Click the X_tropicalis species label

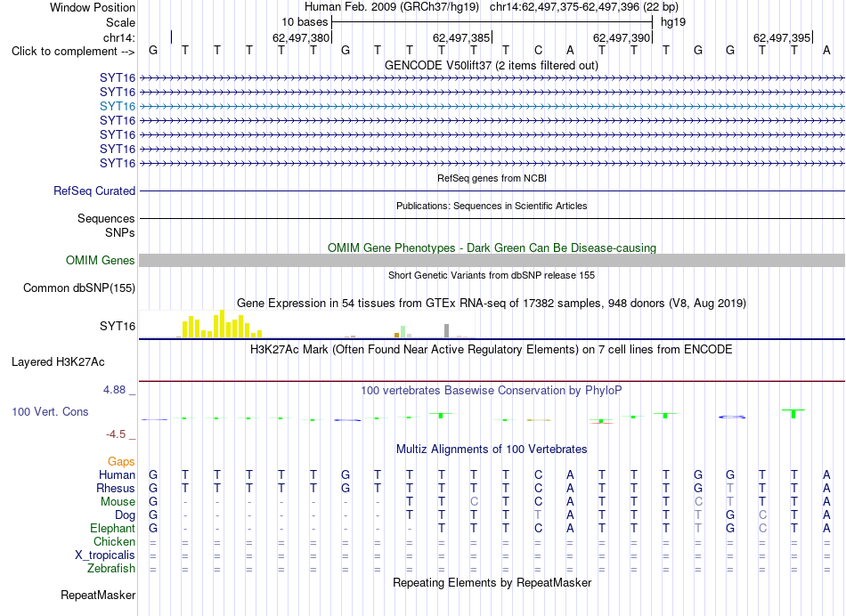[x=105, y=555]
